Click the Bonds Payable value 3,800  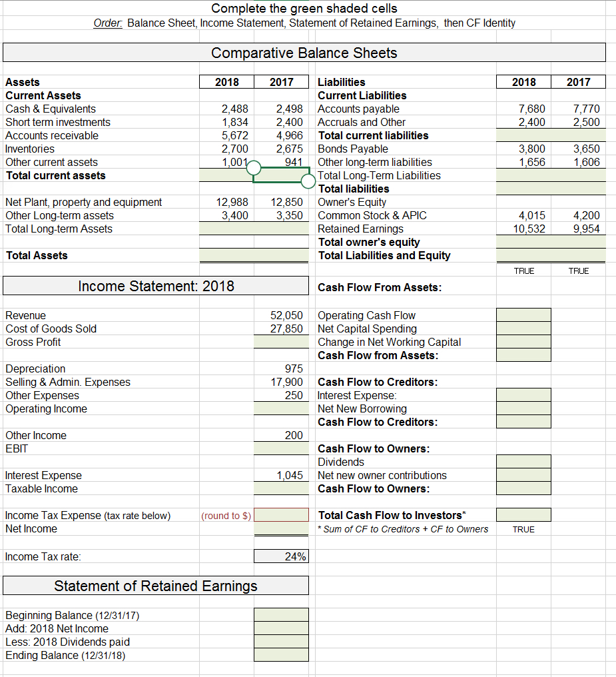point(523,149)
